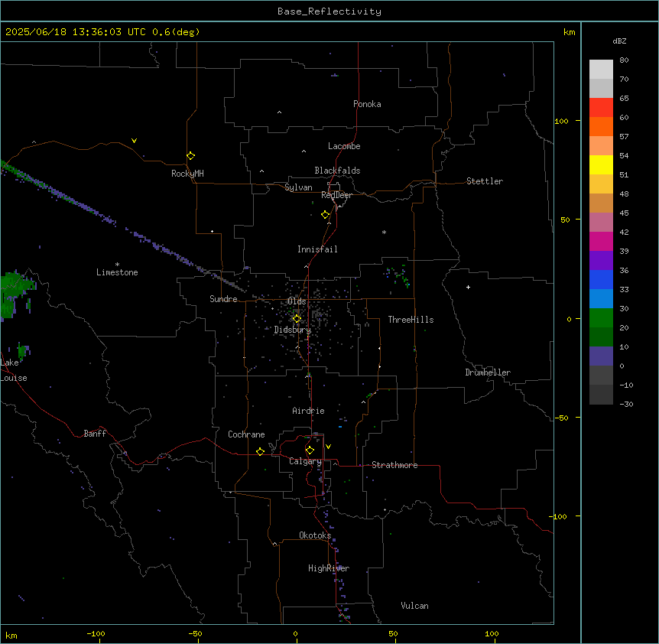This screenshot has height=644, width=659.
Task: Click the yellow V marker northwest of RockyMH
Action: (134, 141)
